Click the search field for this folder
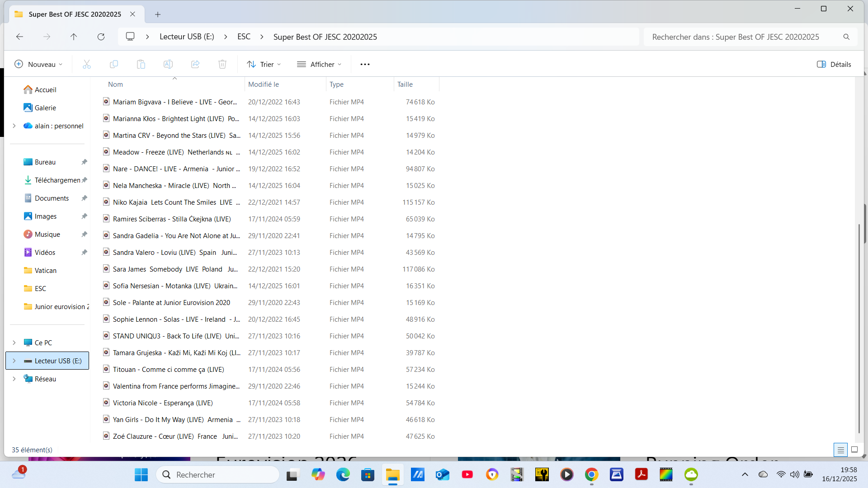Viewport: 868px width, 488px height. pyautogui.click(x=741, y=37)
